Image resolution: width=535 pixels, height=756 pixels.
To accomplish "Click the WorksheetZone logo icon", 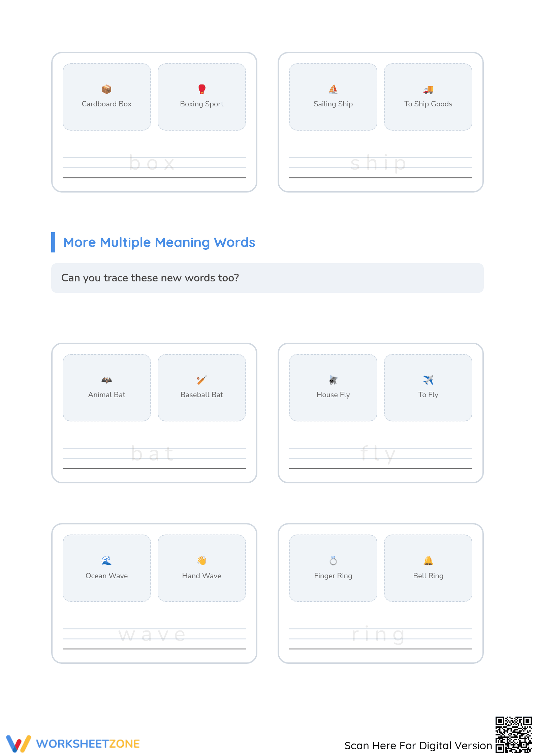I will click(19, 744).
